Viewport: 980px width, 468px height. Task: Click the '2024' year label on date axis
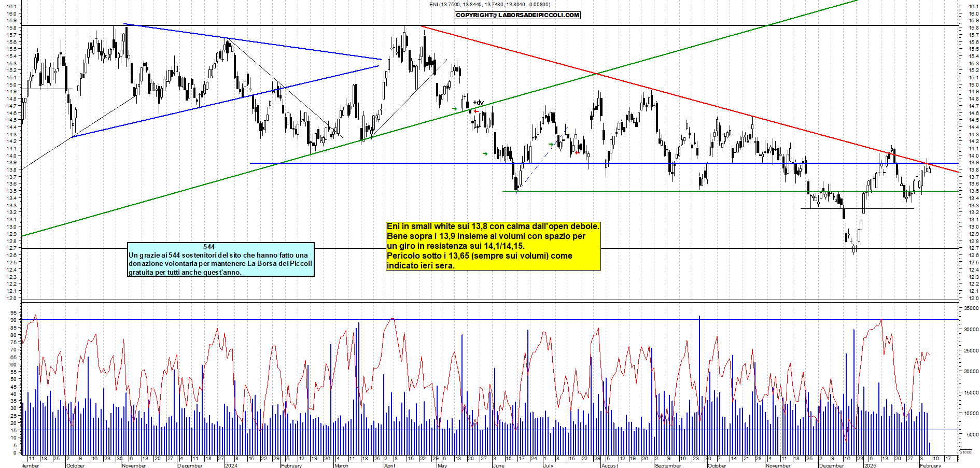pos(231,465)
